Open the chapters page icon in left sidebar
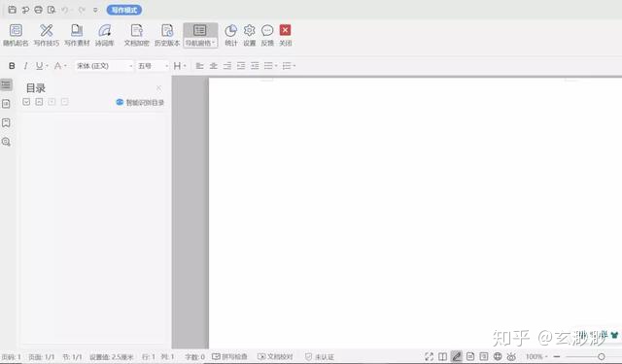The image size is (622, 364). click(x=6, y=104)
